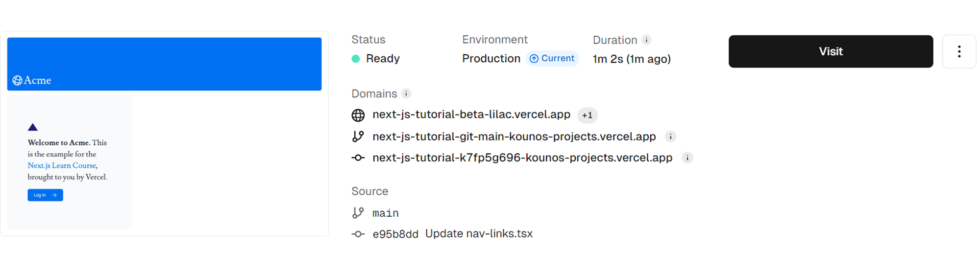Open next-js-tutorial-git-main-kounos-projects.vercel.app link
The height and width of the screenshot is (253, 980).
point(514,137)
